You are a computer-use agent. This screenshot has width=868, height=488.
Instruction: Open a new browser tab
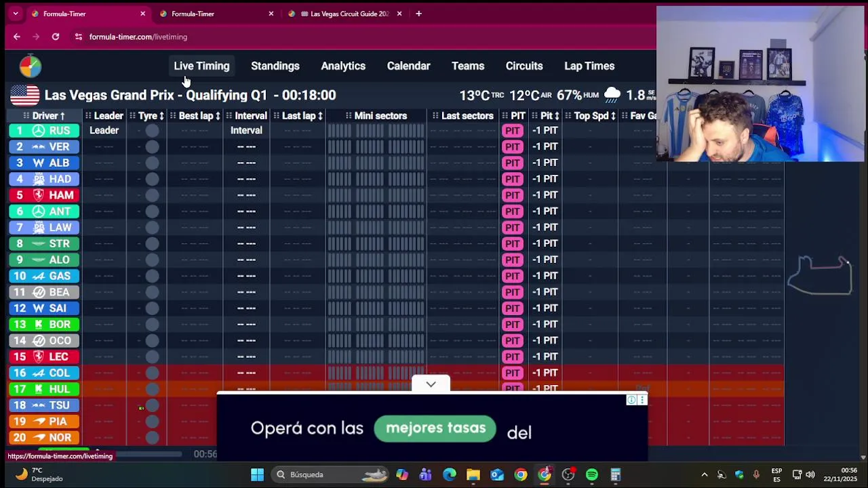[x=418, y=14]
